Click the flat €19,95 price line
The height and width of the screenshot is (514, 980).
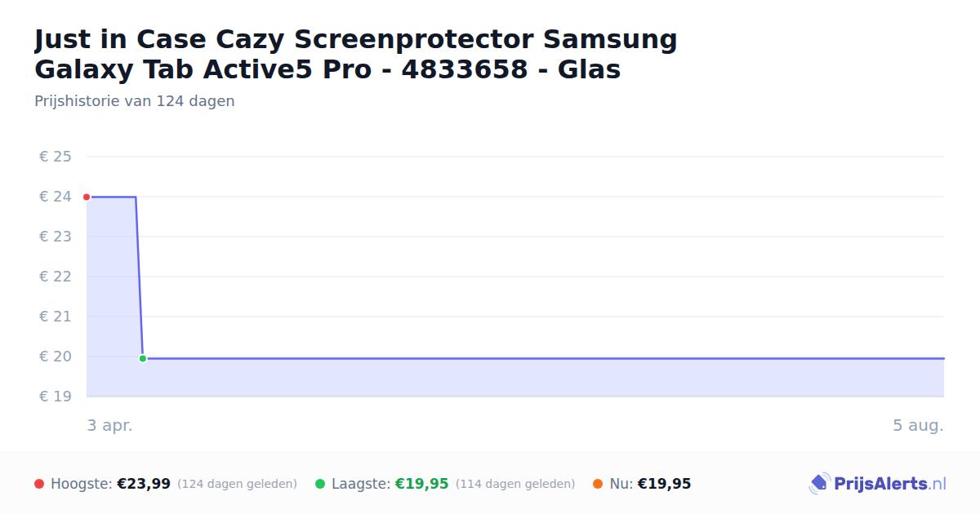(543, 358)
